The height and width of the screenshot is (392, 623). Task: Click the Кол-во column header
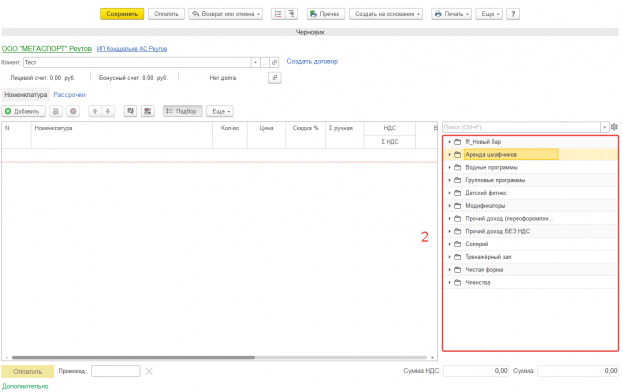click(x=230, y=135)
